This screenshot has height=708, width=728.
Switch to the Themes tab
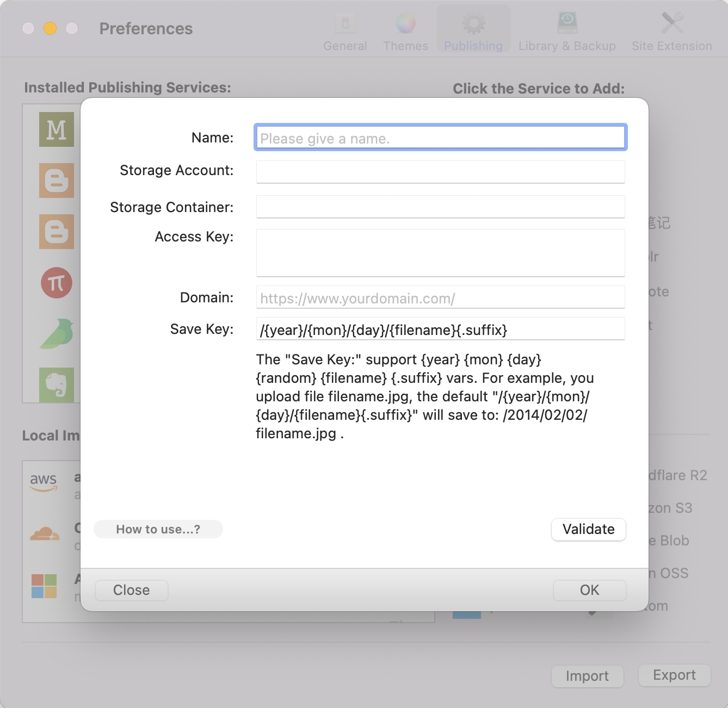point(405,32)
